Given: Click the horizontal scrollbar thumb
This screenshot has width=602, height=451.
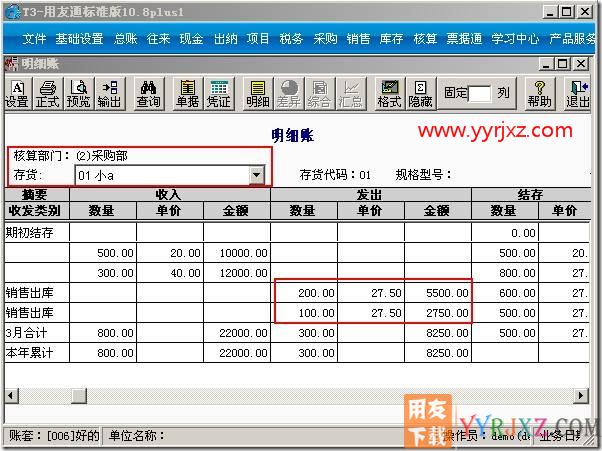Looking at the screenshot, I should point(79,396).
